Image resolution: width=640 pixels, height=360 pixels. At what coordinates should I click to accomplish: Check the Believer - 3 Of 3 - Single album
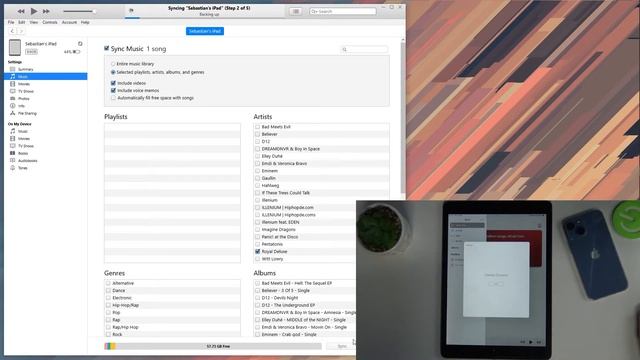(258, 291)
